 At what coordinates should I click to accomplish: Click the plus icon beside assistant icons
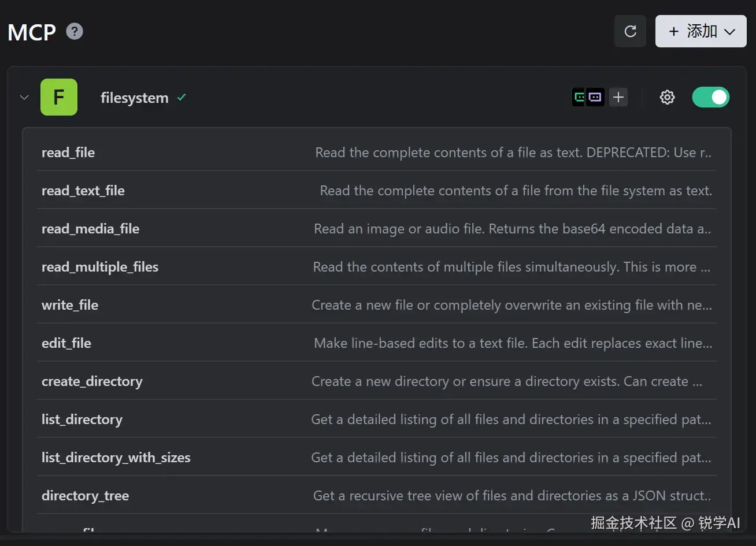[x=618, y=98]
